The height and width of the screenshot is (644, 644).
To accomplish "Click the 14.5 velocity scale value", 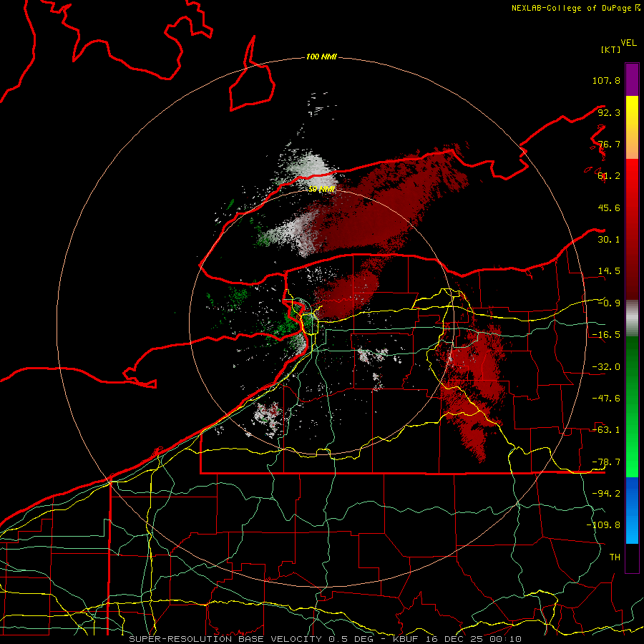I will 609,271.
